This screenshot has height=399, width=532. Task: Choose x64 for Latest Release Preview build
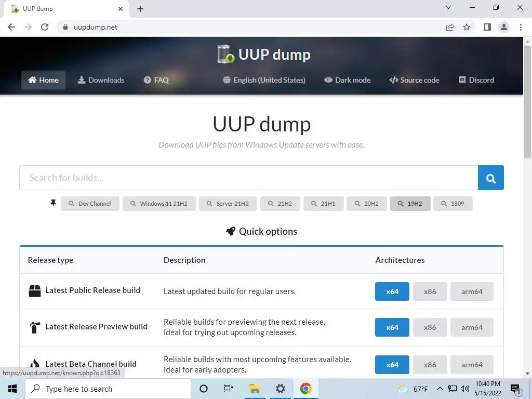(392, 327)
